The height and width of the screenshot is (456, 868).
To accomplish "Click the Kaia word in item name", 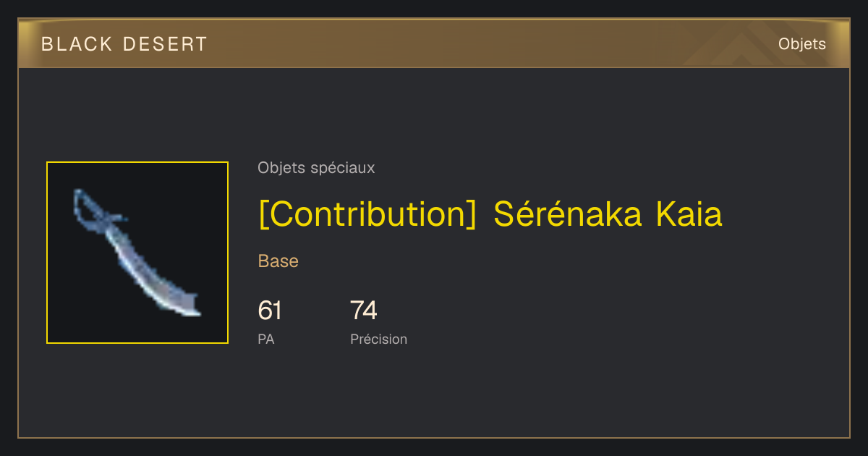I will coord(689,214).
